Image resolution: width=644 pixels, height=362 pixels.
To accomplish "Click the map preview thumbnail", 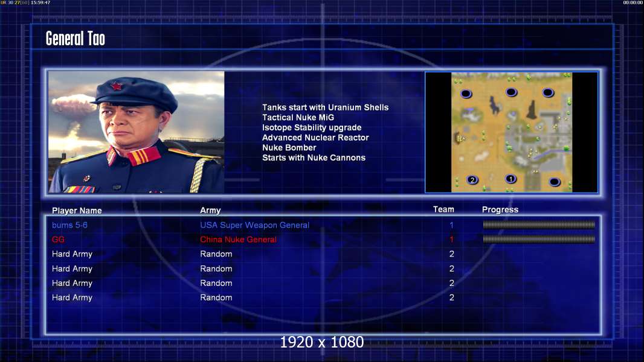I will point(511,132).
